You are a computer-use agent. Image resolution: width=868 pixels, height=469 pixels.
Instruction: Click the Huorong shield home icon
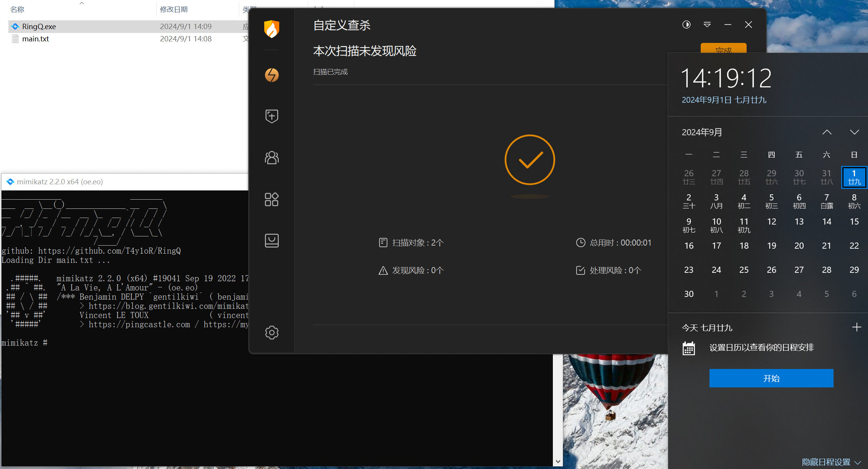pos(271,29)
